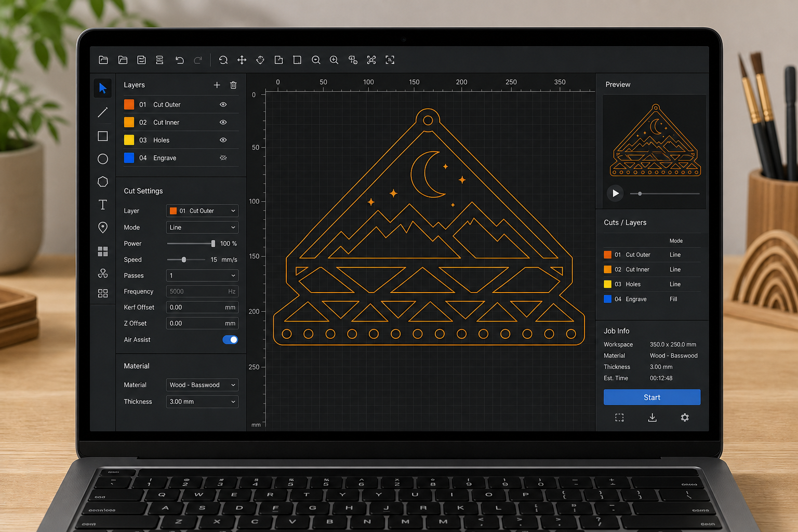The image size is (798, 532).
Task: Adjust the Power slider handle
Action: coord(213,244)
